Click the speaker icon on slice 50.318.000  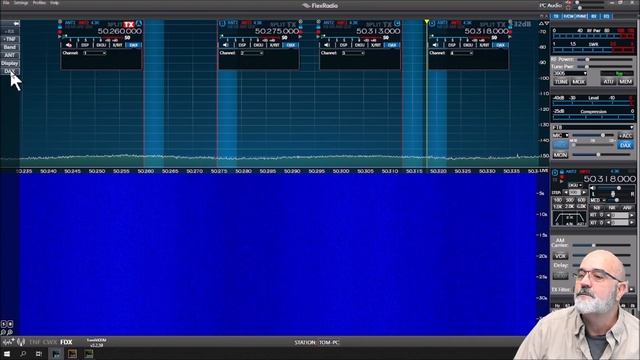[x=436, y=45]
